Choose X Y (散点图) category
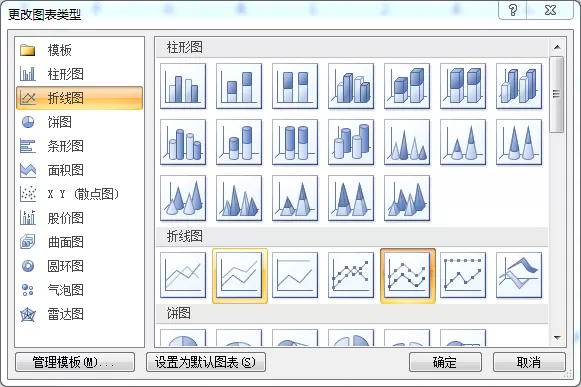 79,194
